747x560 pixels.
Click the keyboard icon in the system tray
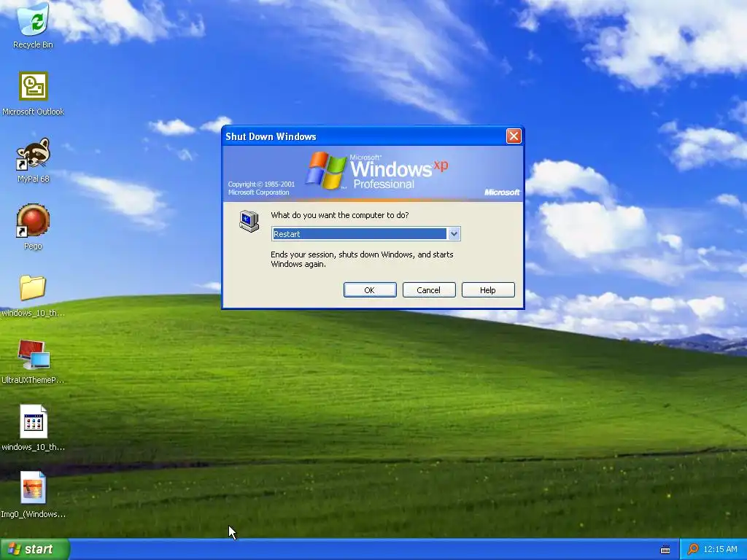[665, 550]
